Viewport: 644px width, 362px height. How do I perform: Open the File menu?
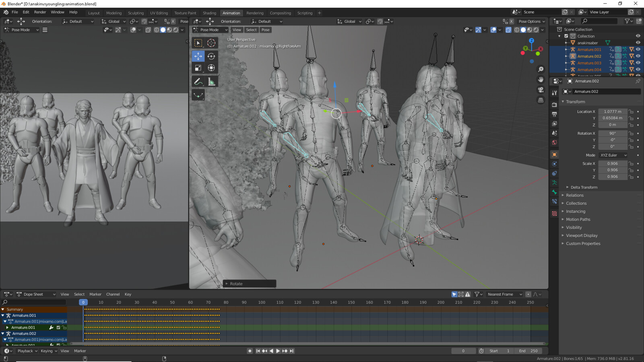14,12
